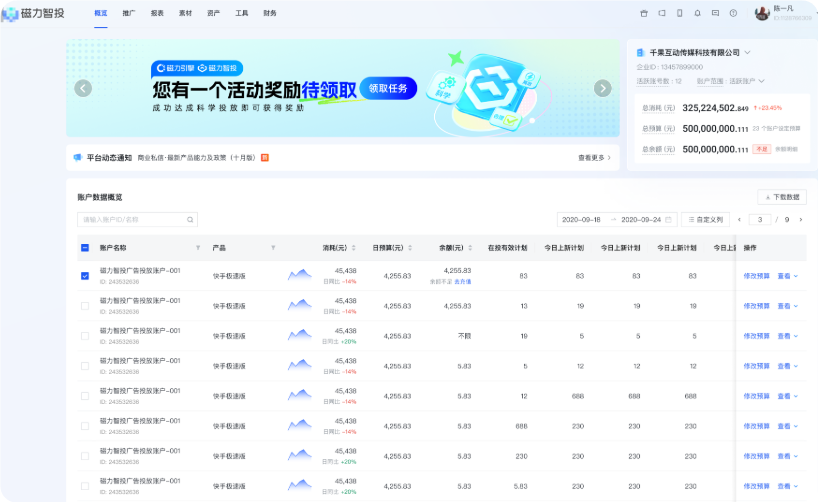Click the 领取任务 banner button
This screenshot has height=502, width=818.
coord(388,88)
